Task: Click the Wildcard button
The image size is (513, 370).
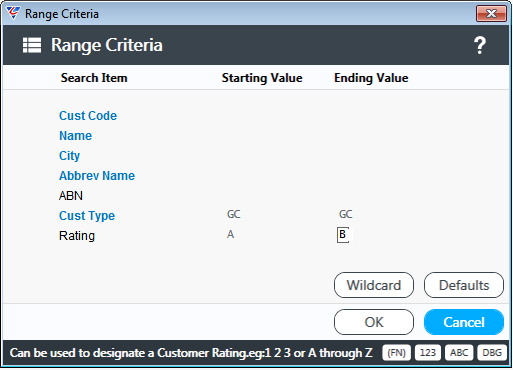Action: click(374, 285)
